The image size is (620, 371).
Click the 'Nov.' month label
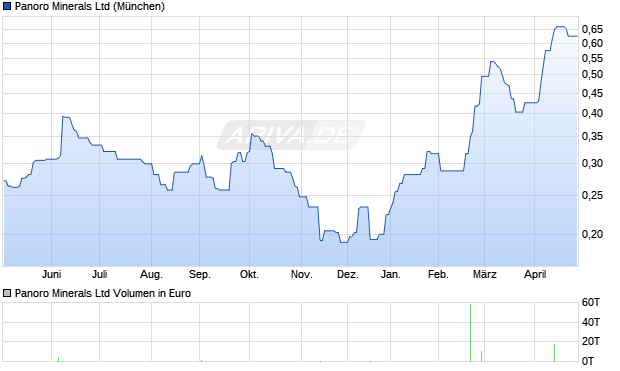tap(302, 274)
